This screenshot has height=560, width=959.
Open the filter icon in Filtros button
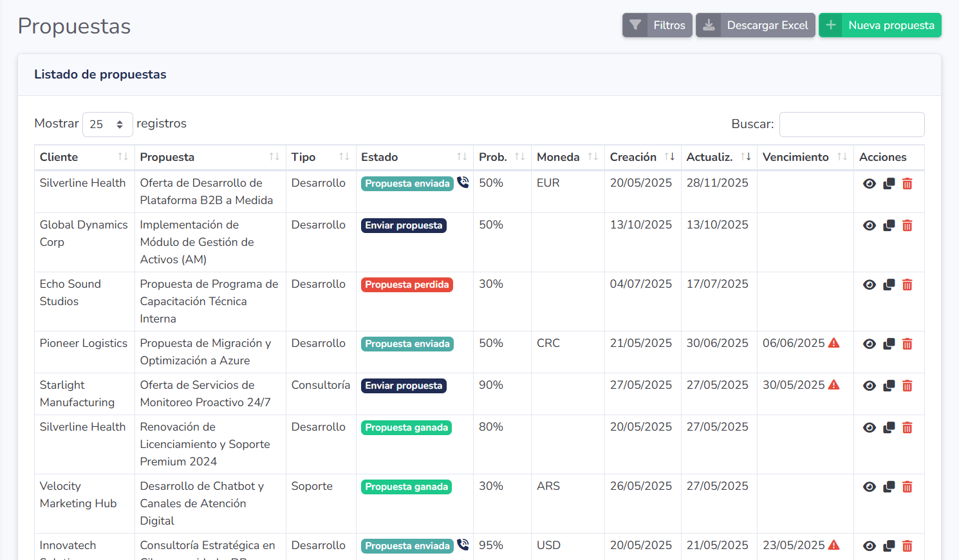click(x=636, y=24)
